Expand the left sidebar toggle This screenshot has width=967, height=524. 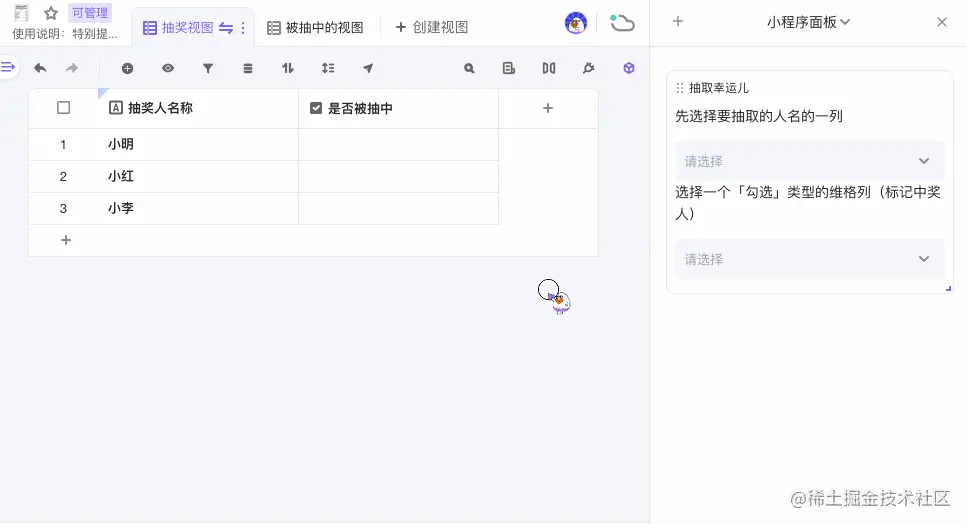point(7,67)
